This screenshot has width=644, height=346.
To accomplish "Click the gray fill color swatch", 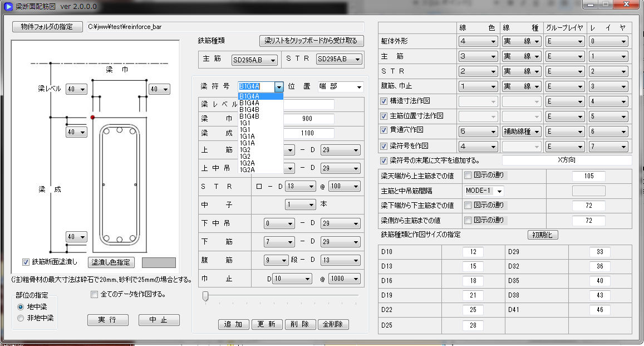I will pos(159,262).
